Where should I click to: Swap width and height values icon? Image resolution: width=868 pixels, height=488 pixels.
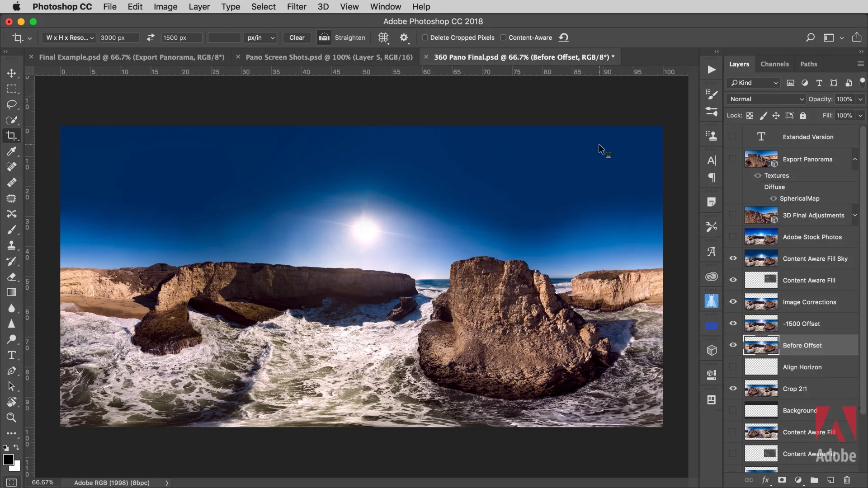coord(151,38)
